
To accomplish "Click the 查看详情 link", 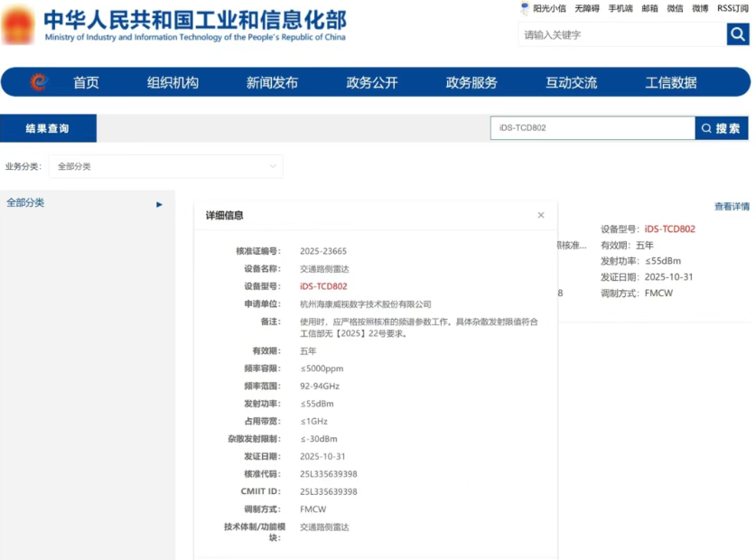I will pos(732,207).
